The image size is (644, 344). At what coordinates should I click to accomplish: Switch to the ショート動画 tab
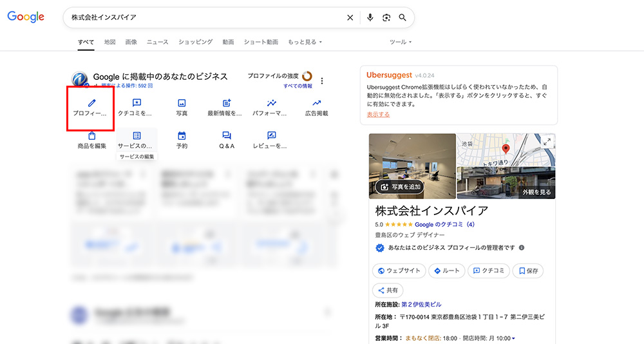[x=261, y=42]
